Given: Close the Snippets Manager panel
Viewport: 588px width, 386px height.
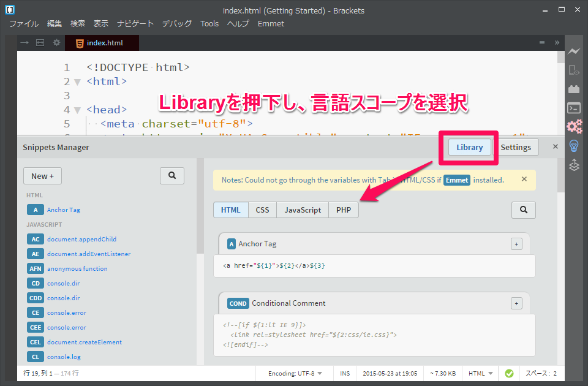Looking at the screenshot, I should [x=556, y=146].
